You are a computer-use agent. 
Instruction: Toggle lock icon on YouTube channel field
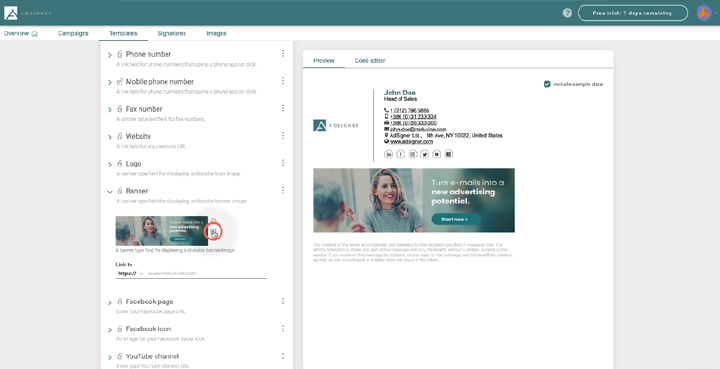tap(120, 356)
